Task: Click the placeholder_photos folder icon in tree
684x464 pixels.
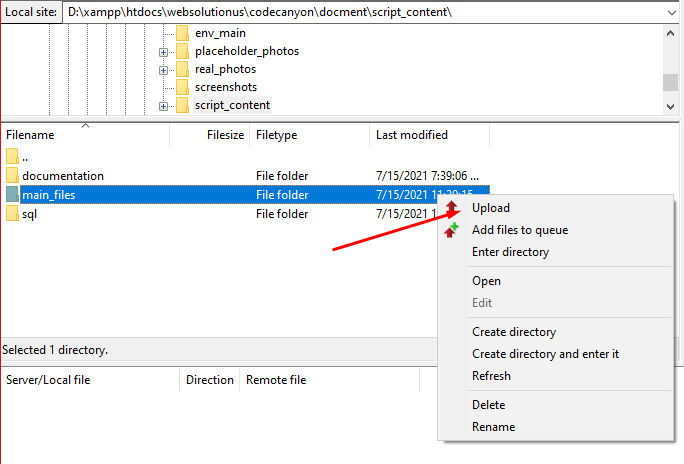Action: coord(182,51)
